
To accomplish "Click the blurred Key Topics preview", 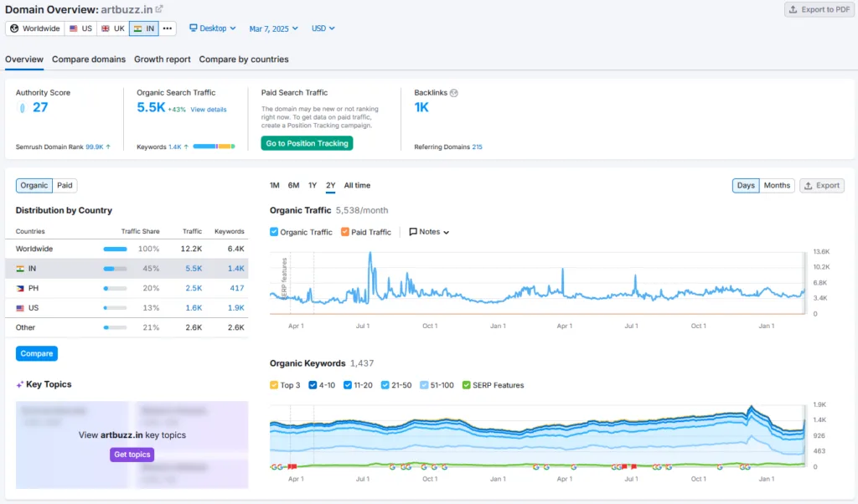I will 132,445.
